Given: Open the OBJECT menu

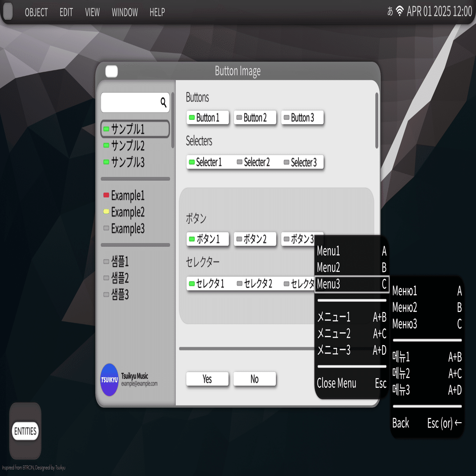Looking at the screenshot, I should (36, 12).
